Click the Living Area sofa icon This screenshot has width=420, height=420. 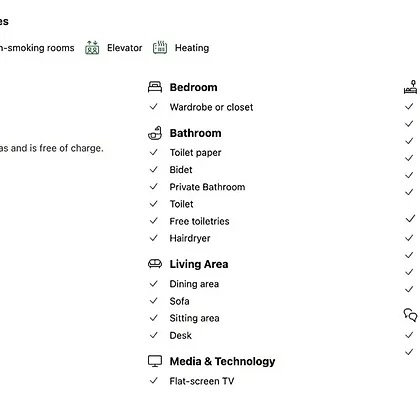click(155, 264)
